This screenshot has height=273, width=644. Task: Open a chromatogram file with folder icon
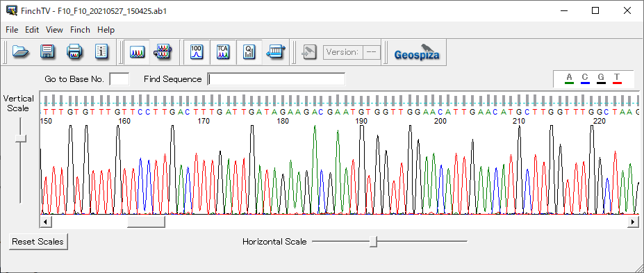point(21,52)
